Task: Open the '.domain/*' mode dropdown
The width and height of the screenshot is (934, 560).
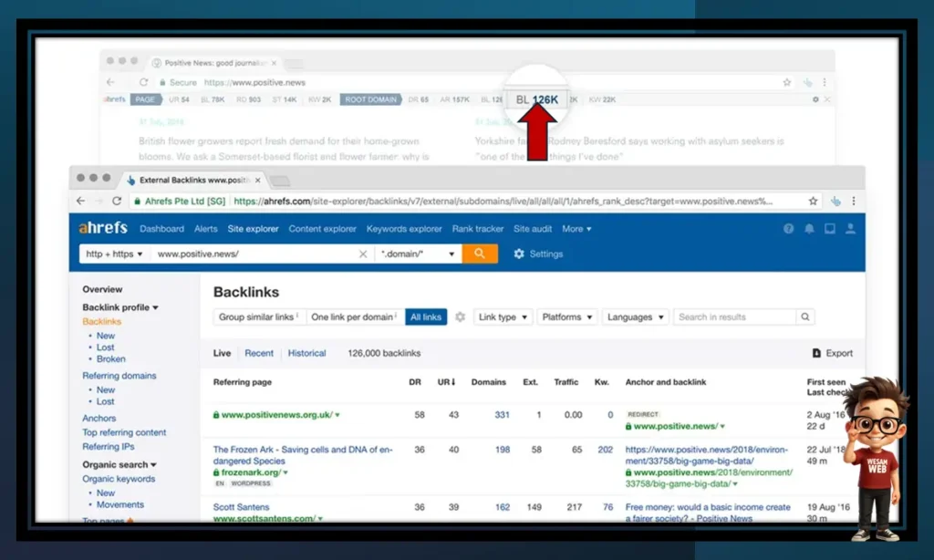Action: [419, 254]
